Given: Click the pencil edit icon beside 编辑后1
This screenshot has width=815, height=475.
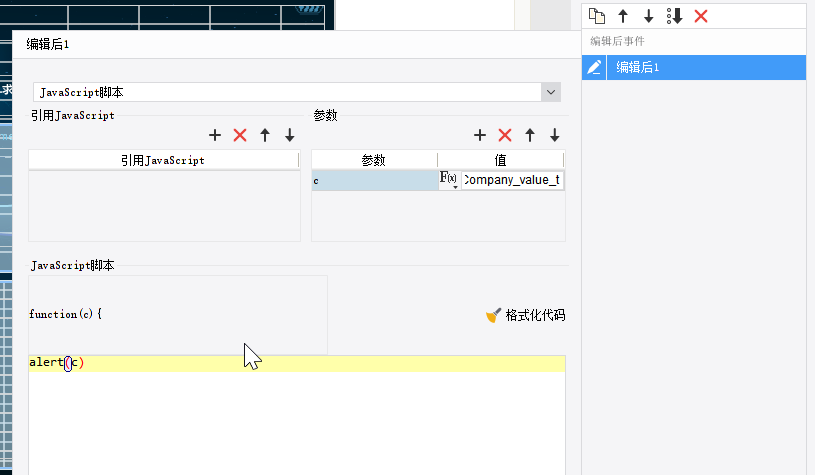Looking at the screenshot, I should point(594,67).
